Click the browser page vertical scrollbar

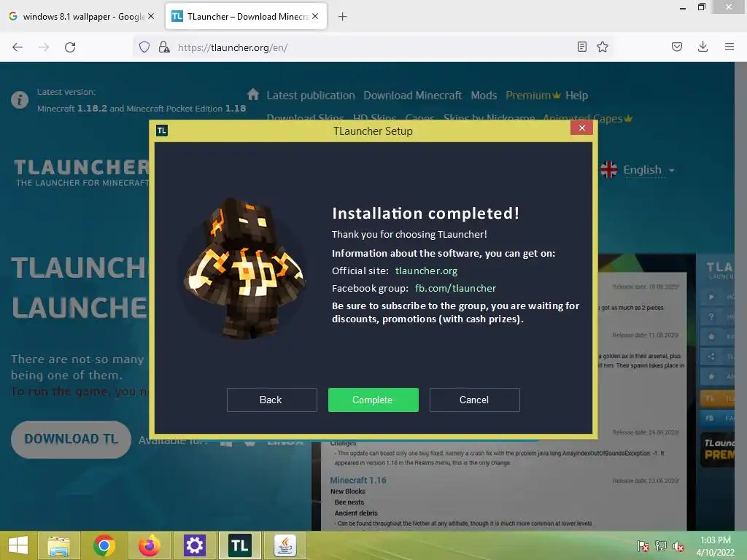coord(740,296)
